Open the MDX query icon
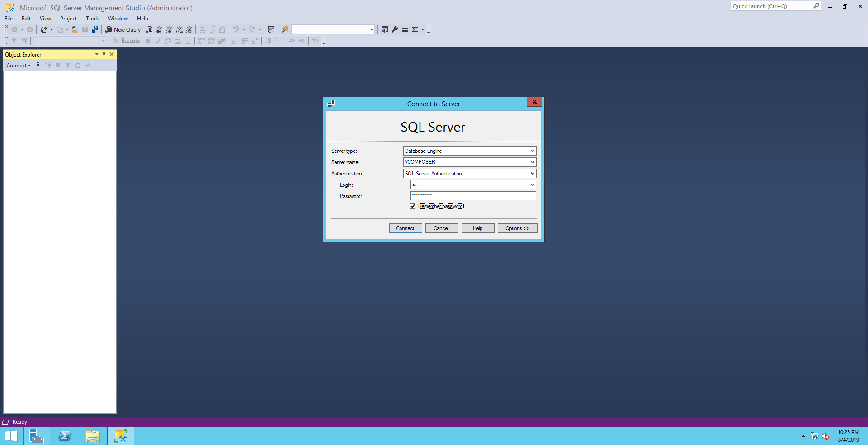Screen dimensions: 868x445 [x=159, y=29]
